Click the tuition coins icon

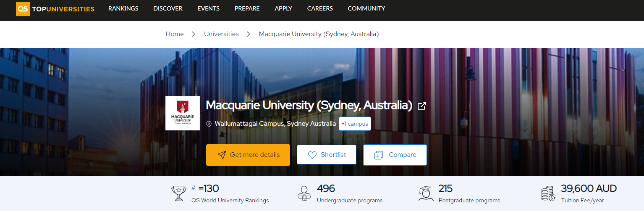tap(548, 193)
